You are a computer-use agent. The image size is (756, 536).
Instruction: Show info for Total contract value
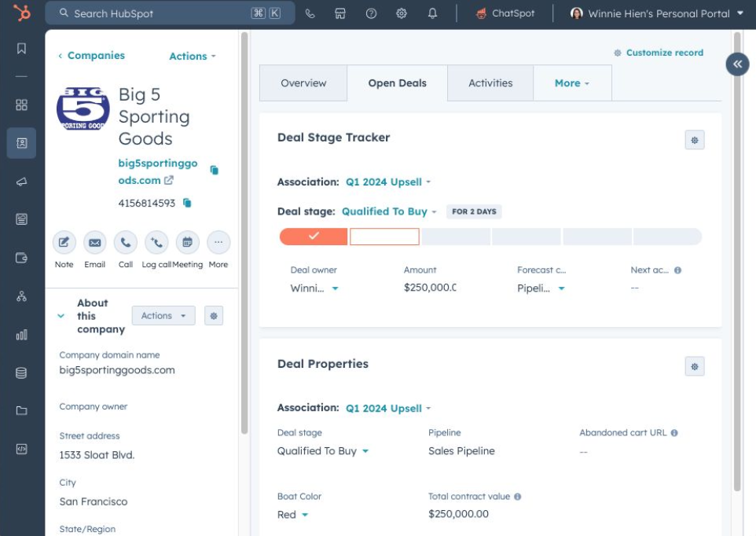tap(517, 497)
